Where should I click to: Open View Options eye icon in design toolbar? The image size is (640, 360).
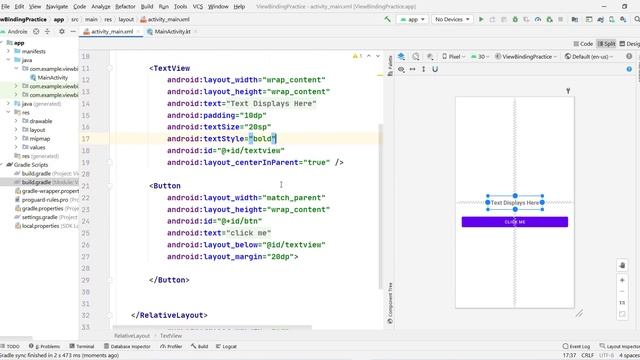(x=401, y=69)
